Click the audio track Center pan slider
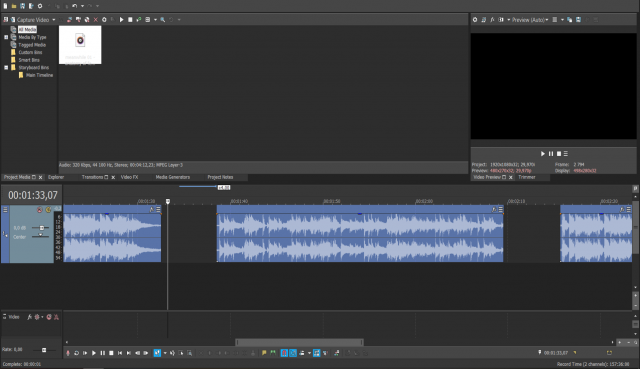This screenshot has height=369, width=640. tap(40, 236)
